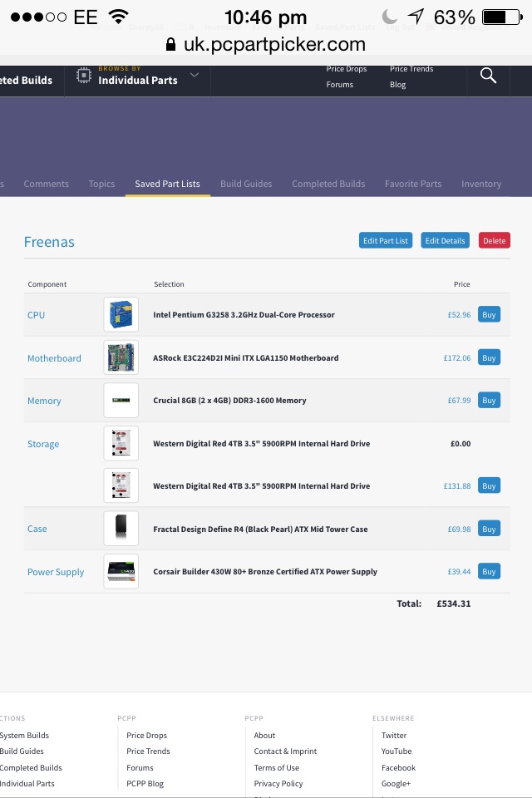Click the £69.98 price link
The width and height of the screenshot is (532, 798).
[459, 529]
